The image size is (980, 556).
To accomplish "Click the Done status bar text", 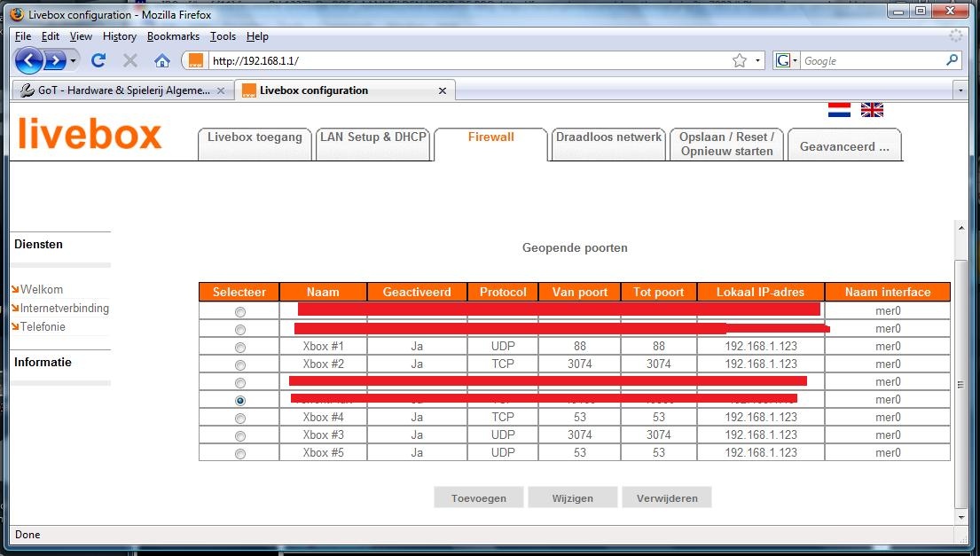I will [x=27, y=535].
